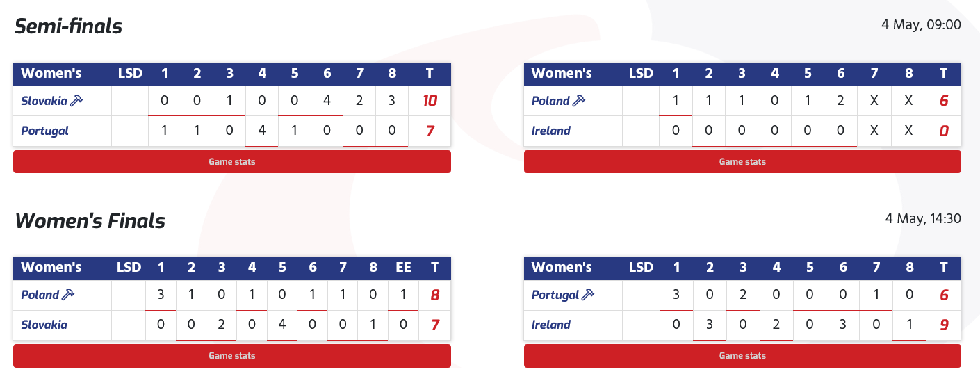Click Poland's total score of 8
The width and height of the screenshot is (980, 381).
tap(435, 295)
